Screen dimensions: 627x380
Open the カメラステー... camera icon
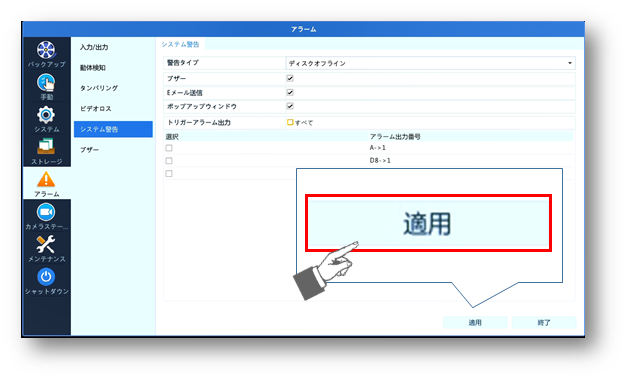point(46,212)
